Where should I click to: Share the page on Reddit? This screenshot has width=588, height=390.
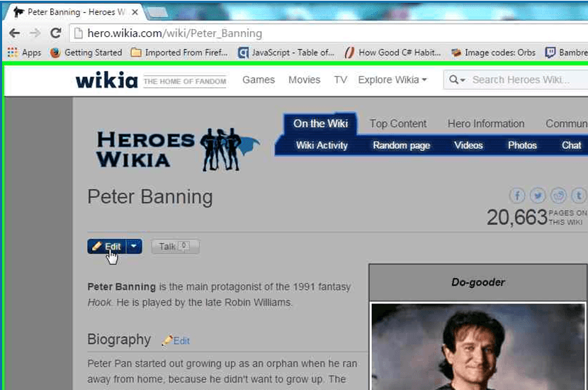(x=558, y=196)
